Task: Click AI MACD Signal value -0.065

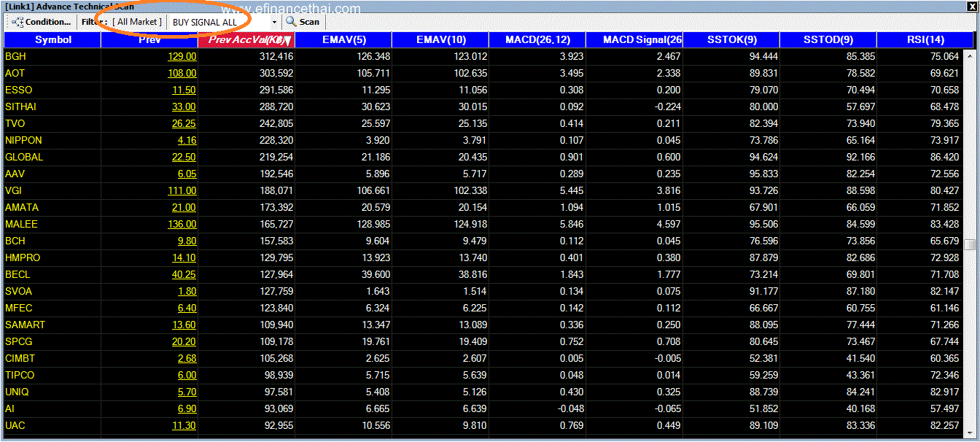Action: [x=666, y=408]
